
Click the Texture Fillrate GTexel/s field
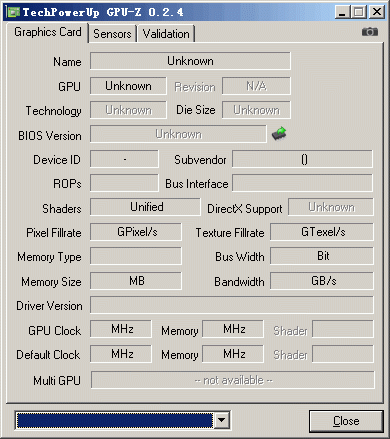coord(322,232)
